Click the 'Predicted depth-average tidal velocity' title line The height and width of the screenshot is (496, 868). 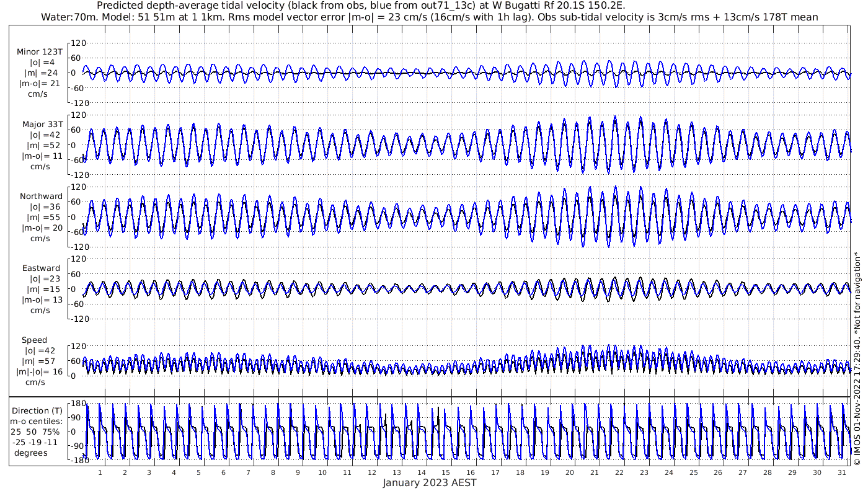pyautogui.click(x=361, y=6)
